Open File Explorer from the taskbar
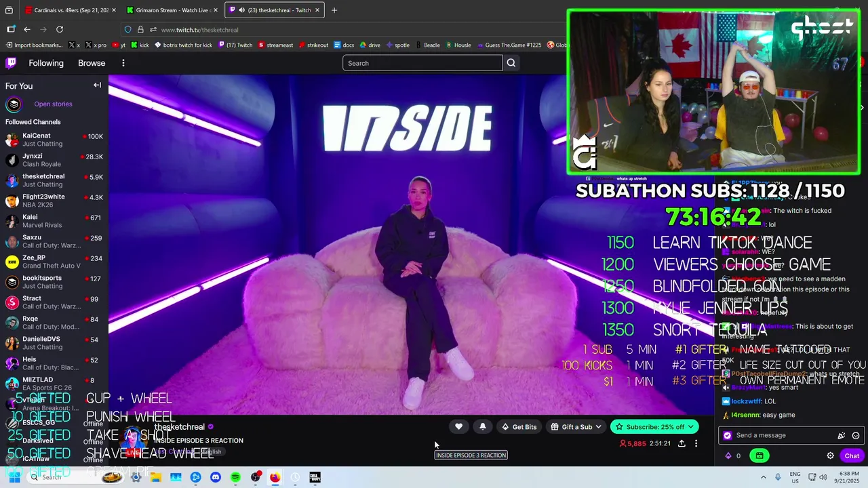The image size is (868, 488). coord(156,477)
